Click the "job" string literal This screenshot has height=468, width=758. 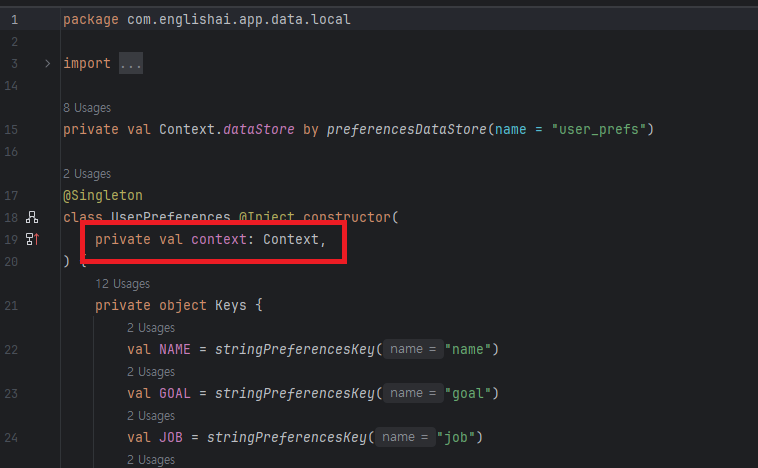[x=456, y=438]
